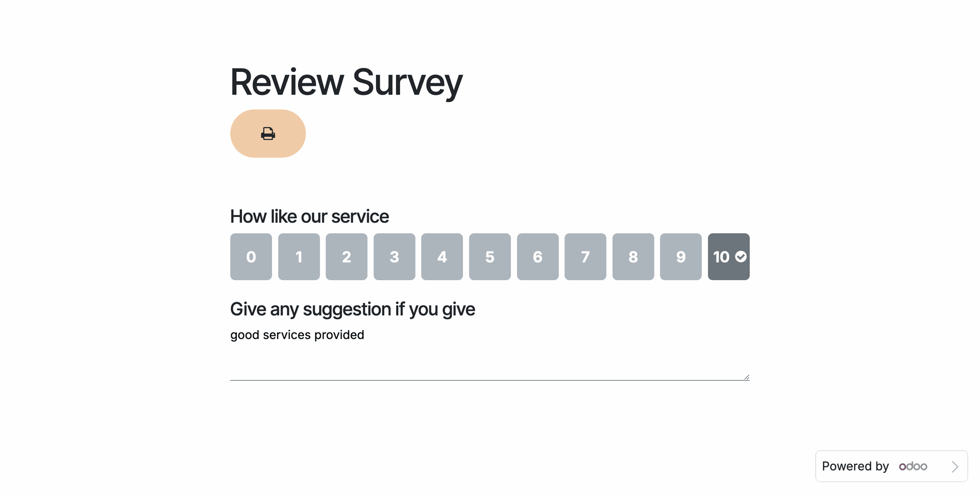The image size is (980, 494).
Task: Open the Powered by Odoo link
Action: [855, 466]
